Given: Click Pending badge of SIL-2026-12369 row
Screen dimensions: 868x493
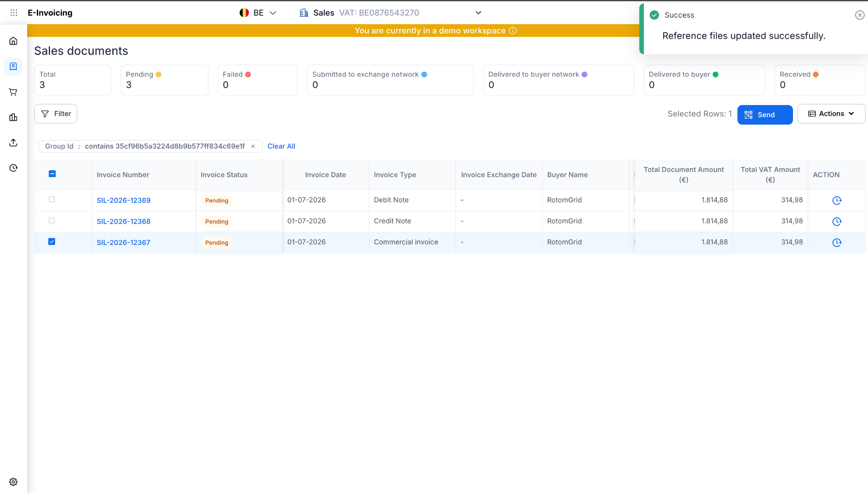Looking at the screenshot, I should pyautogui.click(x=217, y=200).
